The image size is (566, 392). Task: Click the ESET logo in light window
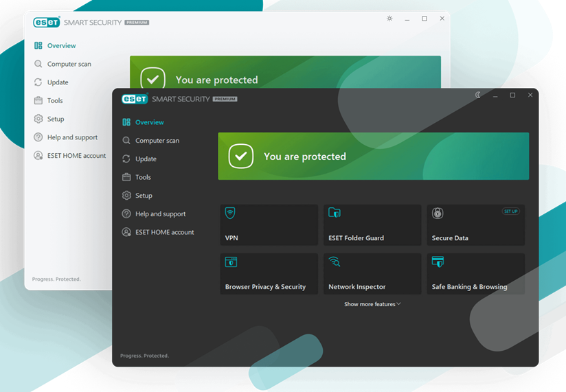47,23
